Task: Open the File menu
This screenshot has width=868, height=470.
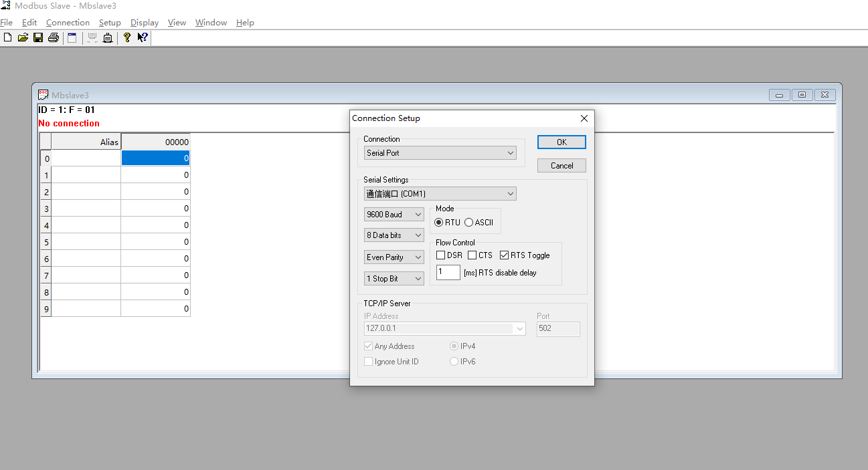Action: pyautogui.click(x=7, y=23)
